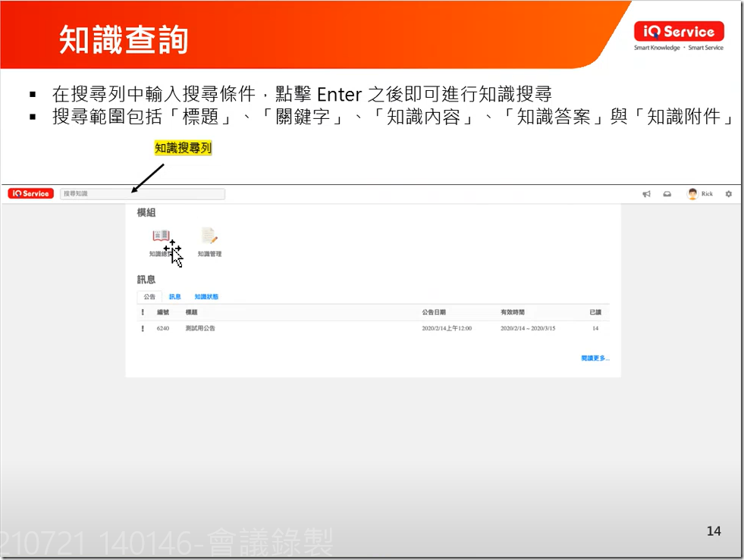Open the 測試用公告 announcement title
744x560 pixels.
(200, 328)
